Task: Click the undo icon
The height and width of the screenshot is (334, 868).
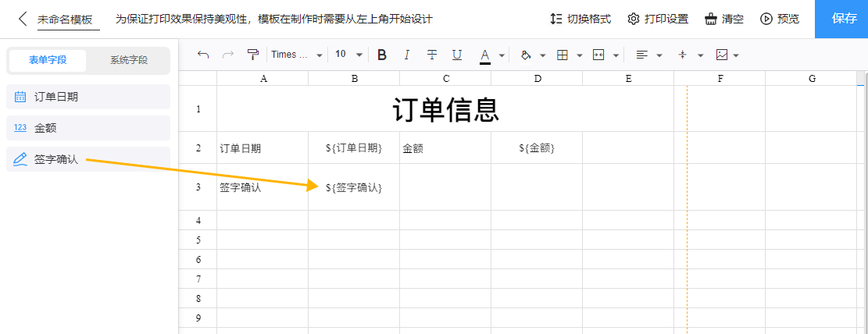Action: tap(203, 55)
